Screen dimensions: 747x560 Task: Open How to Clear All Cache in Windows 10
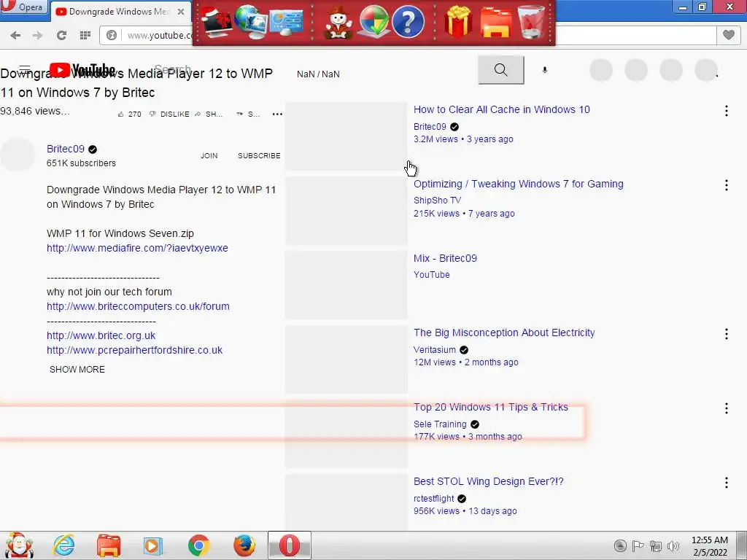click(x=502, y=109)
